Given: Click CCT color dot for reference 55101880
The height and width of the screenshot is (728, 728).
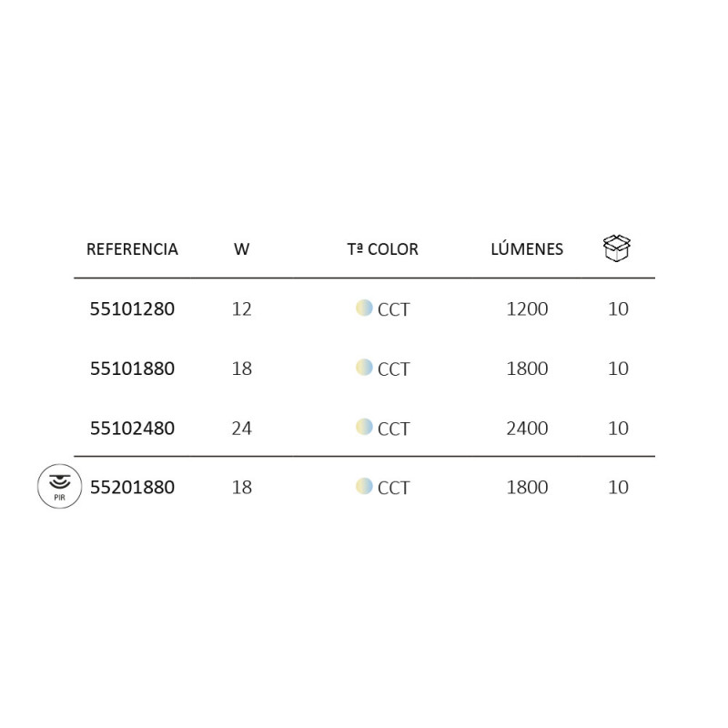Looking at the screenshot, I should pos(365,368).
